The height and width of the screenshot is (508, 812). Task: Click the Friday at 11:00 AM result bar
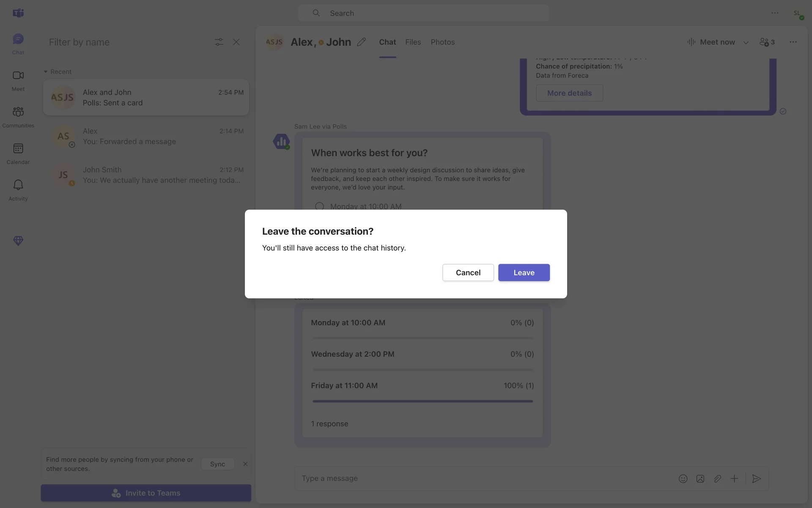(x=422, y=401)
